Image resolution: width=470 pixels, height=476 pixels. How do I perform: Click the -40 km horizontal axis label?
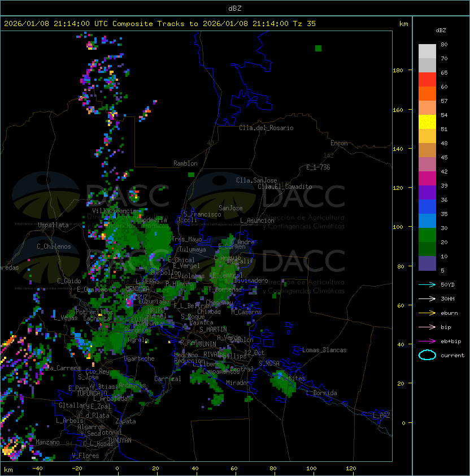(x=38, y=469)
